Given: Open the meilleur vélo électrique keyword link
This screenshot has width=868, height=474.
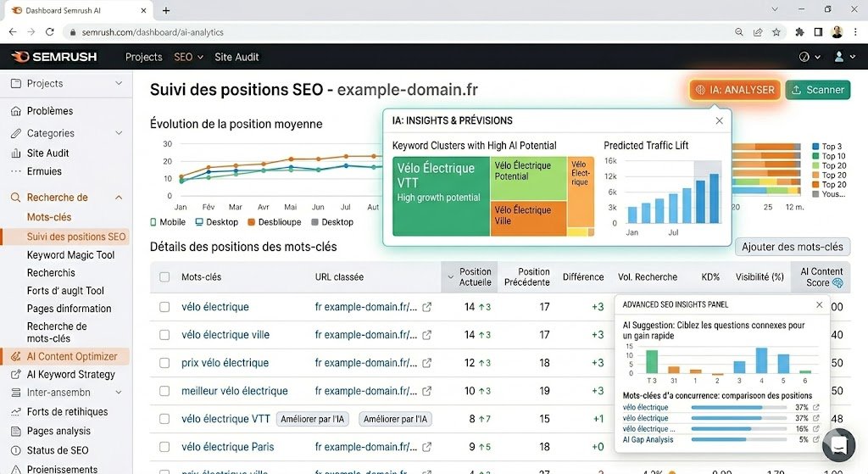Looking at the screenshot, I should [234, 391].
